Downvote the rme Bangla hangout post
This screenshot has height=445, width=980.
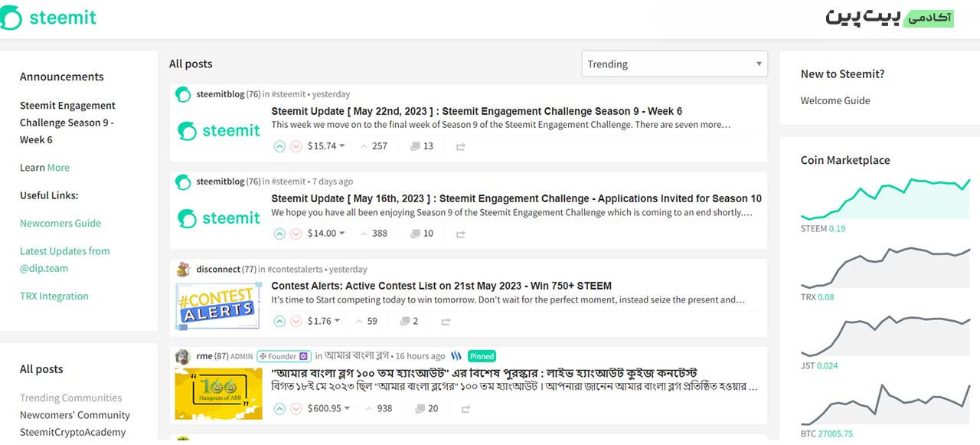pos(296,409)
